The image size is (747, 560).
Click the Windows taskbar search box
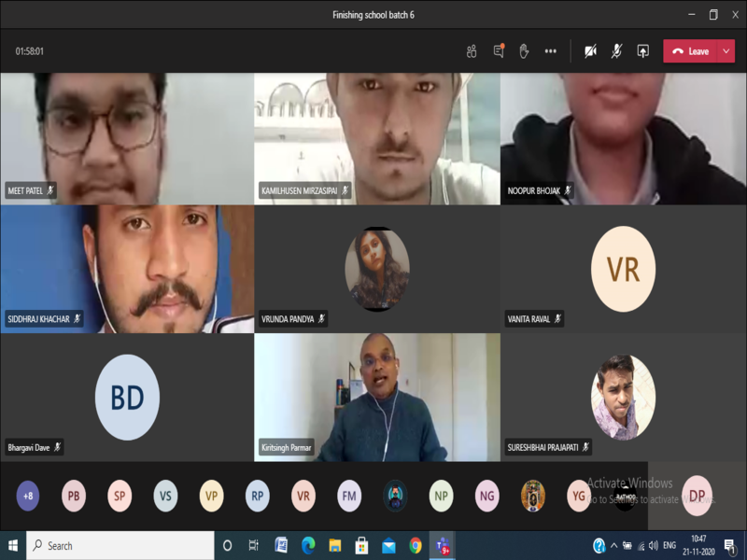pyautogui.click(x=120, y=545)
